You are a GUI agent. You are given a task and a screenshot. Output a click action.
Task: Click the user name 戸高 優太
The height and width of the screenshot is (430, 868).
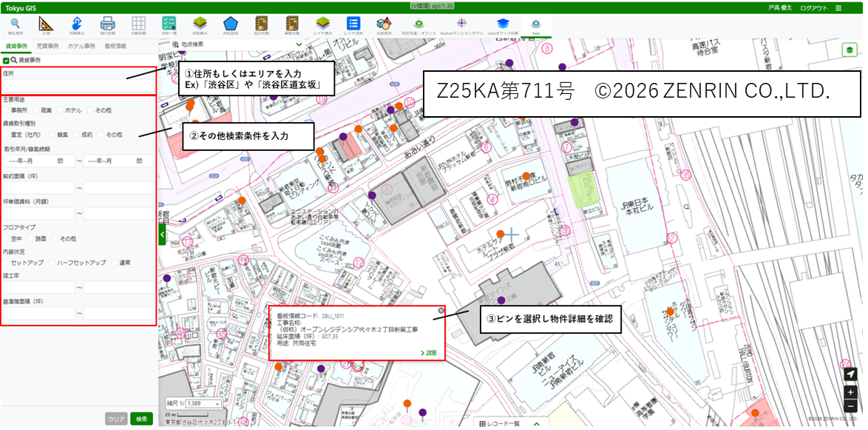(779, 7)
